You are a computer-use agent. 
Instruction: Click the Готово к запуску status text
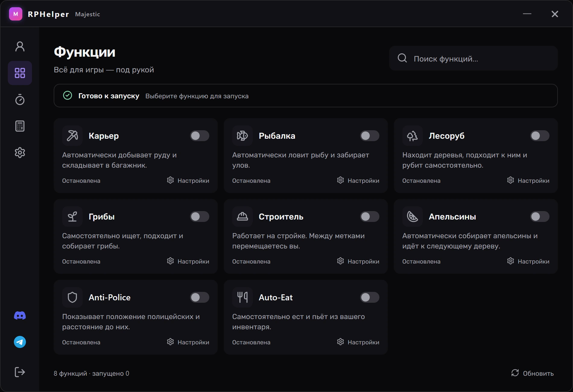tap(109, 96)
